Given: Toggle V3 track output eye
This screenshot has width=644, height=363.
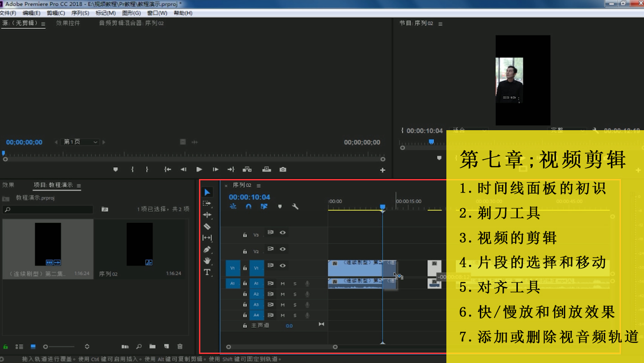Looking at the screenshot, I should [283, 232].
